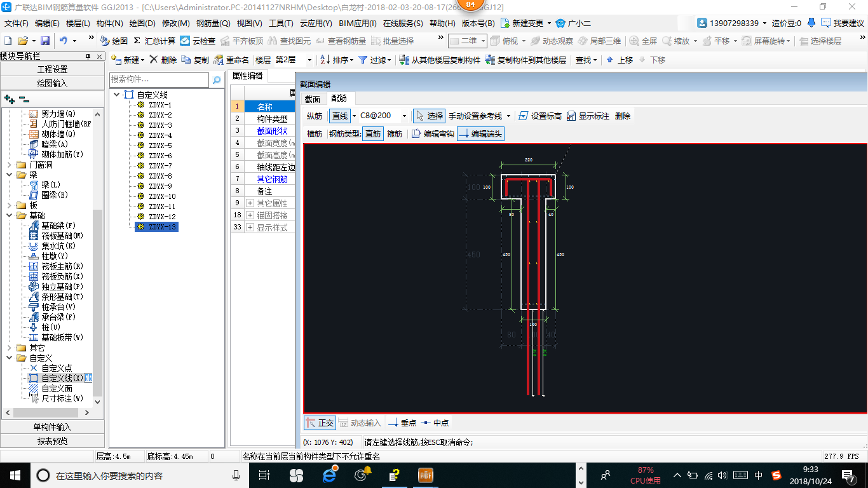868x488 pixels.
Task: Open the 工具(T) menu
Action: (281, 24)
